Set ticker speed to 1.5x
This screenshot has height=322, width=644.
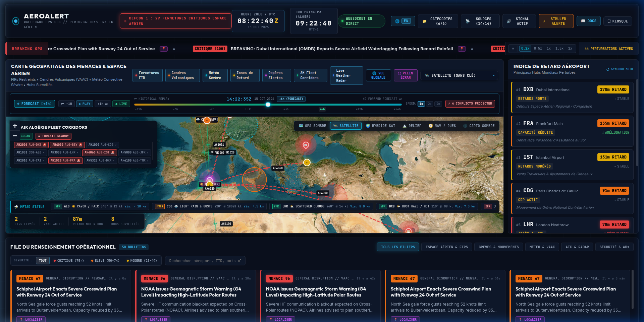click(559, 49)
